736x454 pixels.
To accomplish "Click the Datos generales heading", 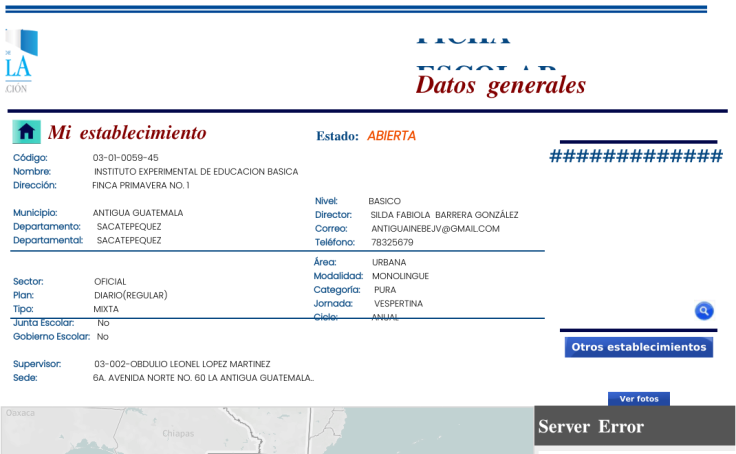I will click(500, 85).
